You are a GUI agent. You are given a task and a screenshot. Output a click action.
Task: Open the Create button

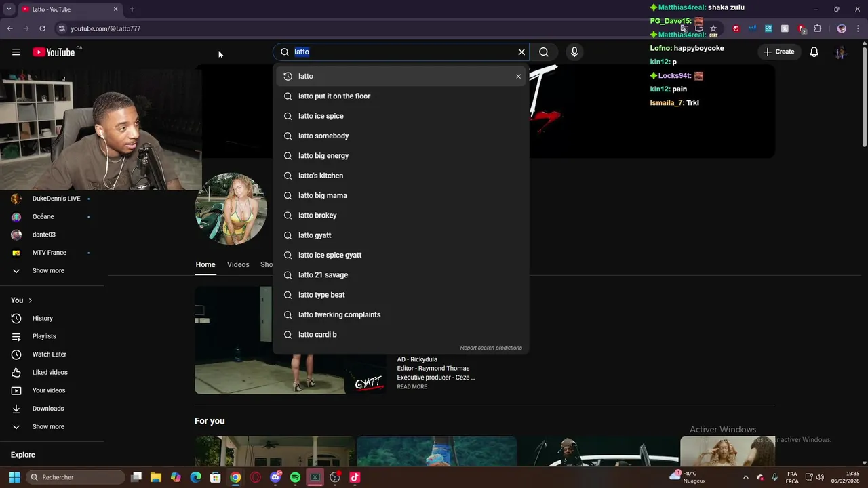[778, 52]
